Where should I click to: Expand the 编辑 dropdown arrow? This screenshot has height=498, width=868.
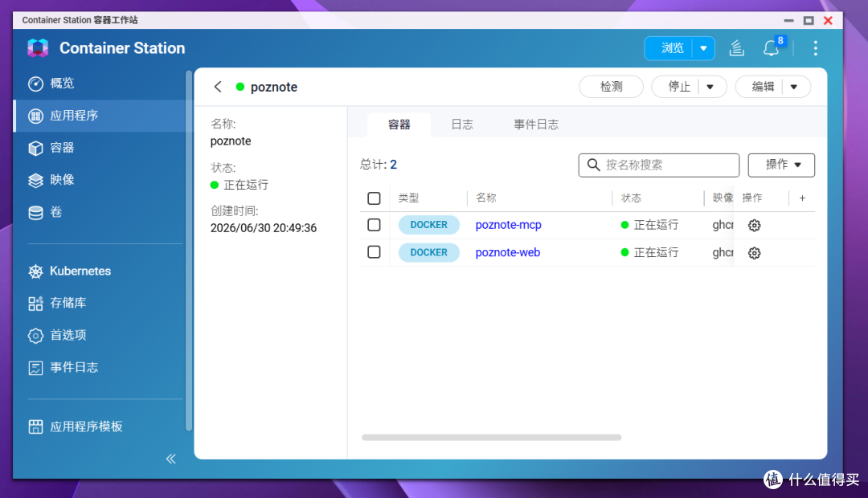coord(794,87)
